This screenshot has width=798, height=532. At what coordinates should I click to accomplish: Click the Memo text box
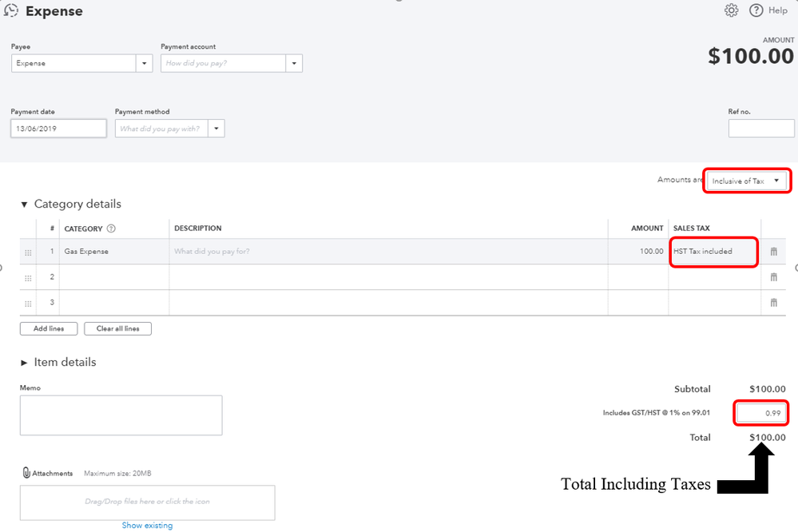121,415
